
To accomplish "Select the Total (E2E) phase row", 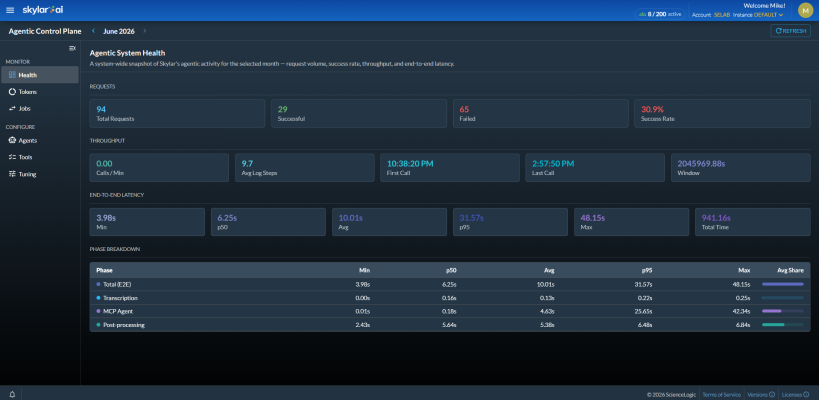I will pyautogui.click(x=450, y=284).
